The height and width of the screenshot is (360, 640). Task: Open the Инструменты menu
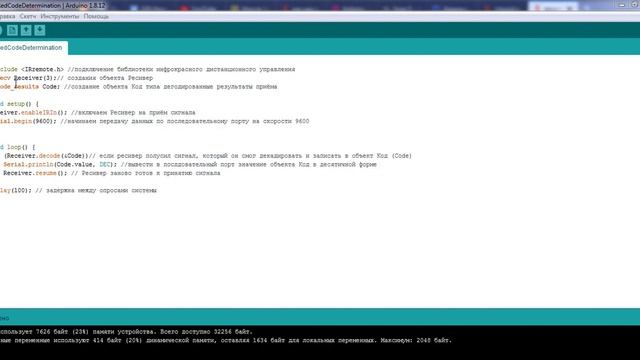tap(60, 16)
